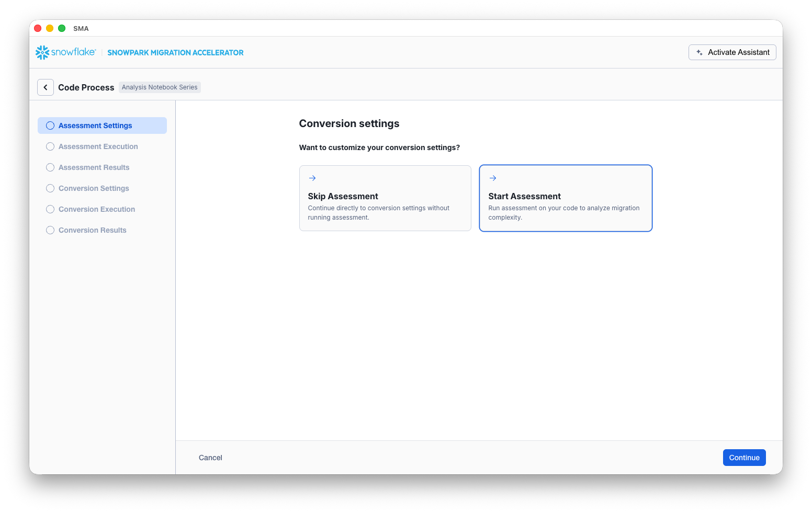The width and height of the screenshot is (812, 513).
Task: Click the Assessment Settings step circle icon
Action: [x=50, y=126]
